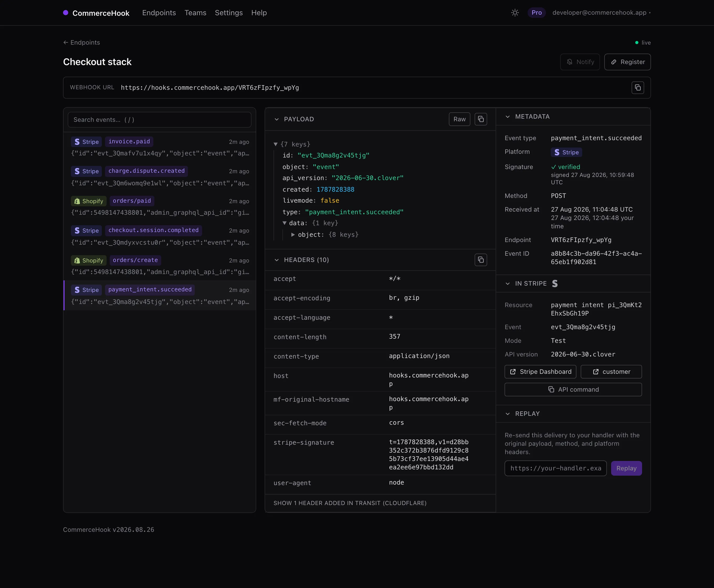The image size is (714, 588).
Task: Click Stripe badge on invoice.paid event
Action: pos(86,141)
